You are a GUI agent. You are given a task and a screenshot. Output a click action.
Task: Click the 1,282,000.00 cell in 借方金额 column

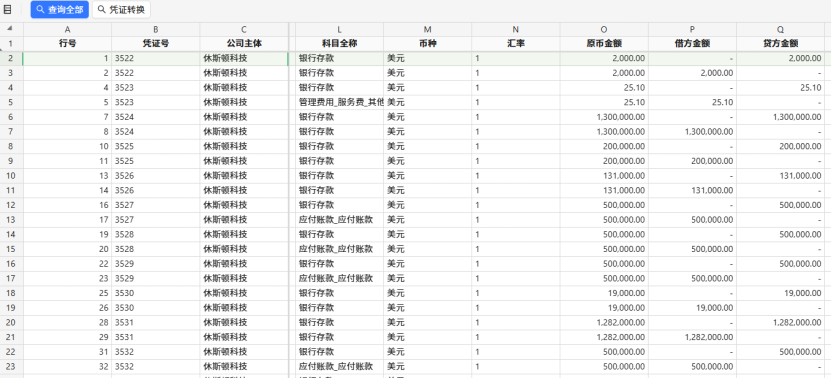(x=692, y=337)
